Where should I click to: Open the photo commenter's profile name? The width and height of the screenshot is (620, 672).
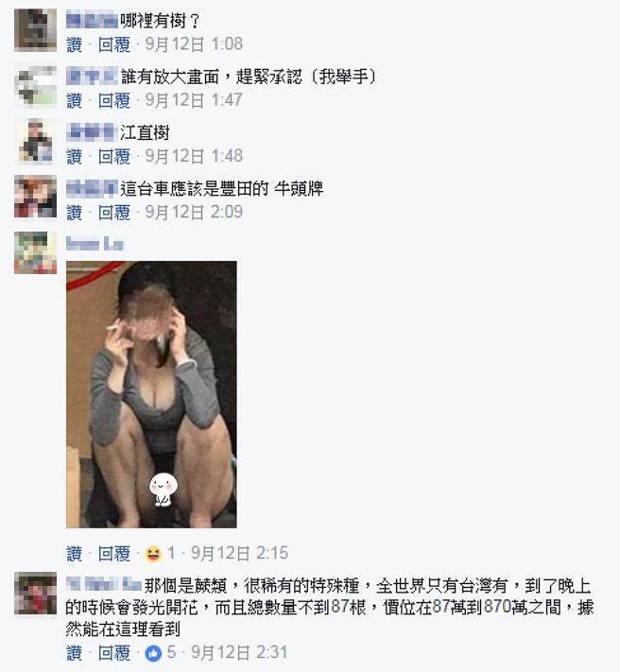click(95, 244)
